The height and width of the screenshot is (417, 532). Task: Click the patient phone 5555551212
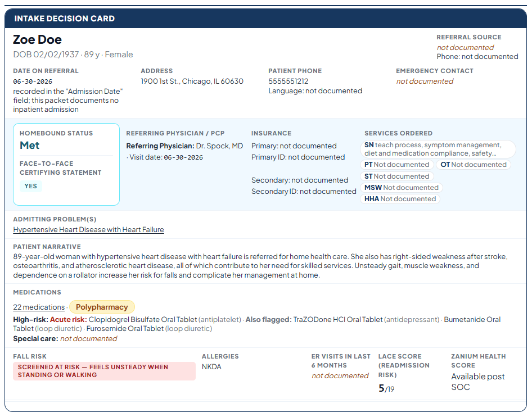(x=288, y=81)
